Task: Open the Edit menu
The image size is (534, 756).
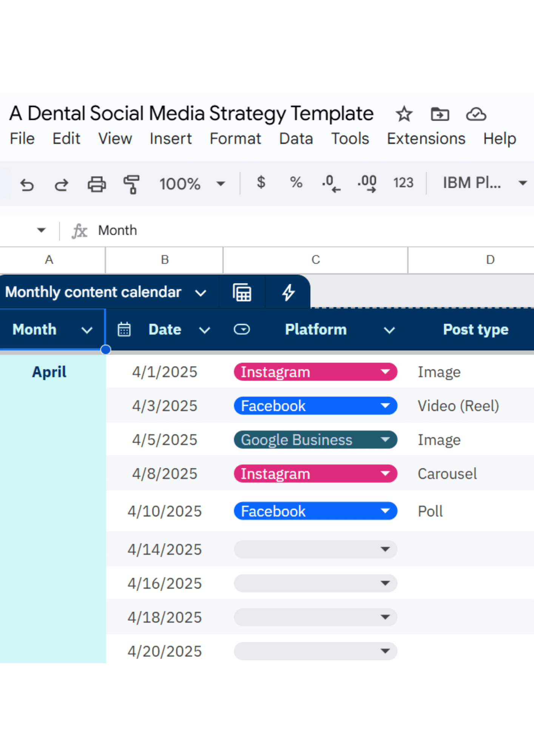Action: pos(66,139)
